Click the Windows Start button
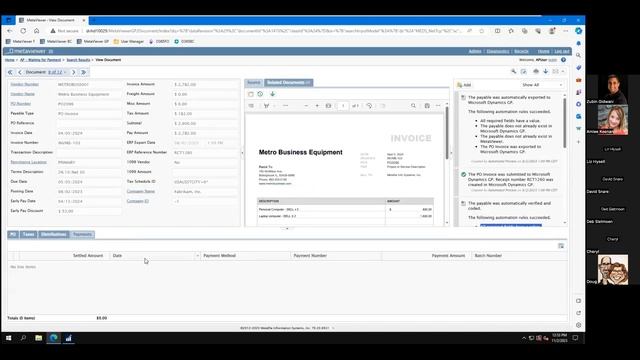 coord(8,338)
